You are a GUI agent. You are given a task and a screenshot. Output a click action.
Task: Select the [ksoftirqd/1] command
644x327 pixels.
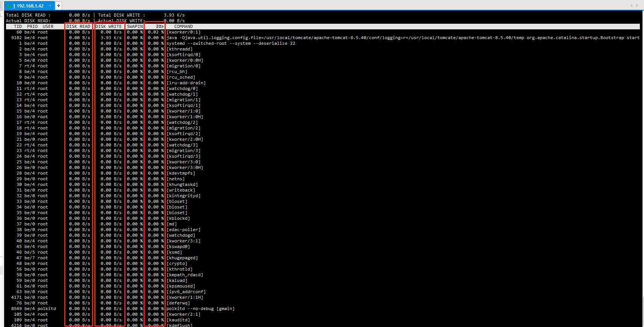[183, 105]
